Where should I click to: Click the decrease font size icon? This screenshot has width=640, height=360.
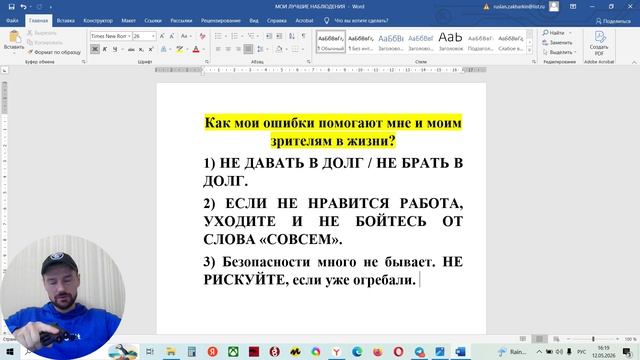click(172, 36)
